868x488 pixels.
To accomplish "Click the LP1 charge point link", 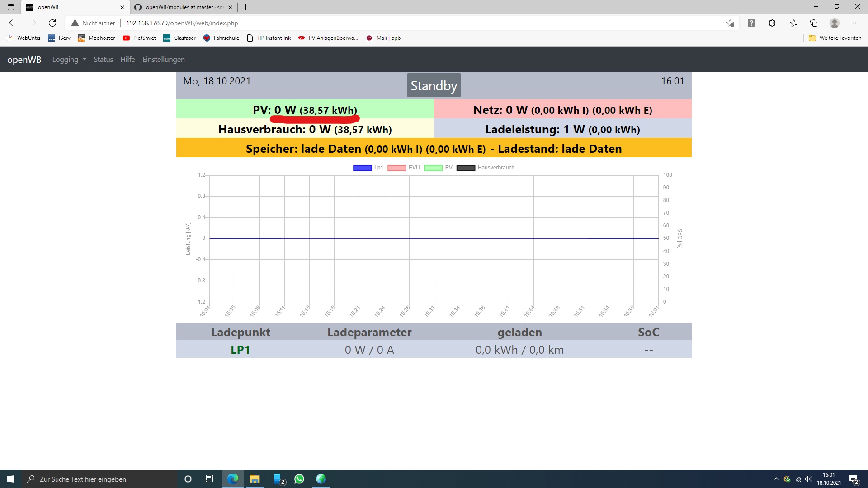I will [x=240, y=350].
